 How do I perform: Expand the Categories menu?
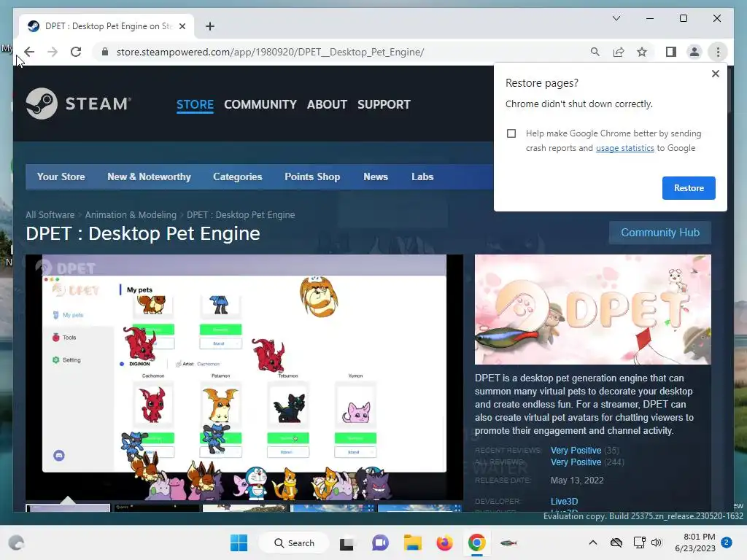(x=237, y=176)
